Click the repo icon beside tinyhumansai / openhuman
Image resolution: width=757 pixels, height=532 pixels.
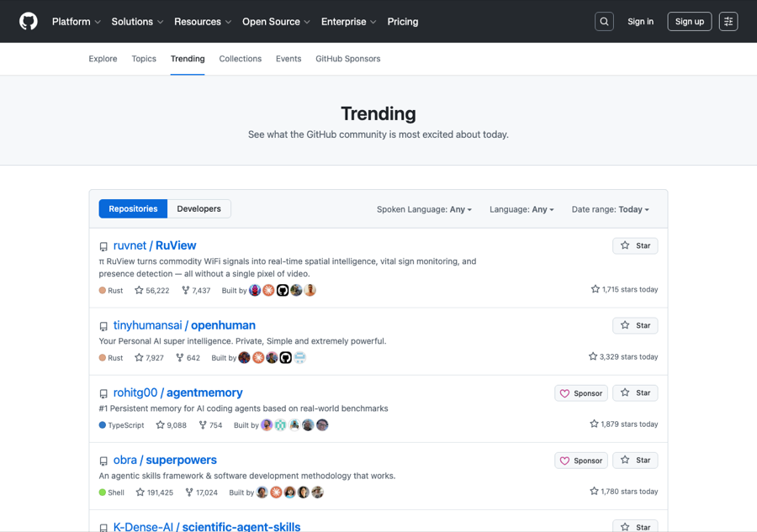click(x=103, y=327)
